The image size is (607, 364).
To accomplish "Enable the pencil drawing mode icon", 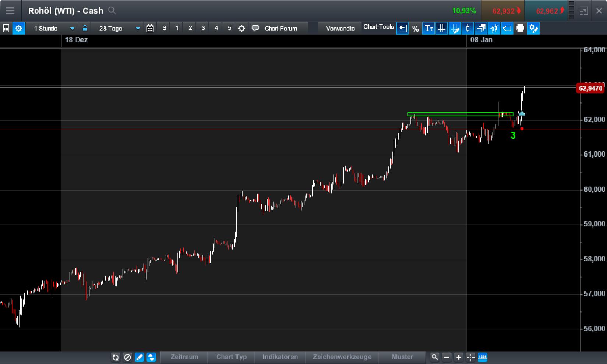I will pos(140,357).
